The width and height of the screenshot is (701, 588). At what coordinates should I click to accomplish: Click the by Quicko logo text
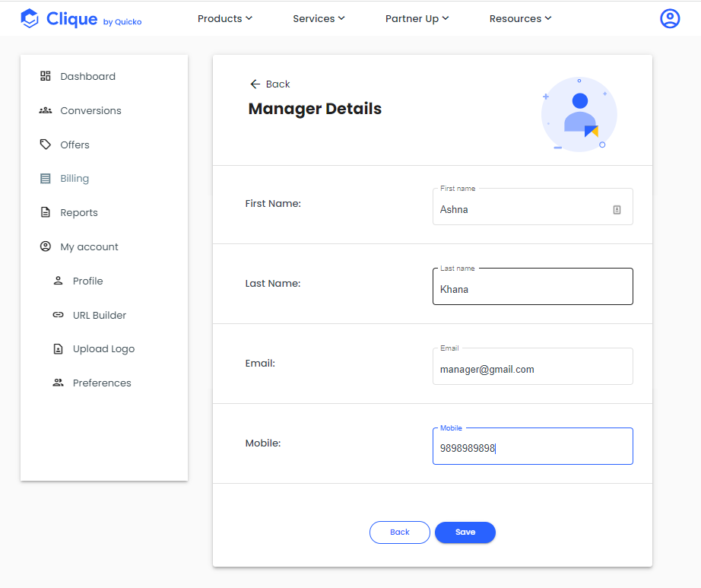[122, 22]
